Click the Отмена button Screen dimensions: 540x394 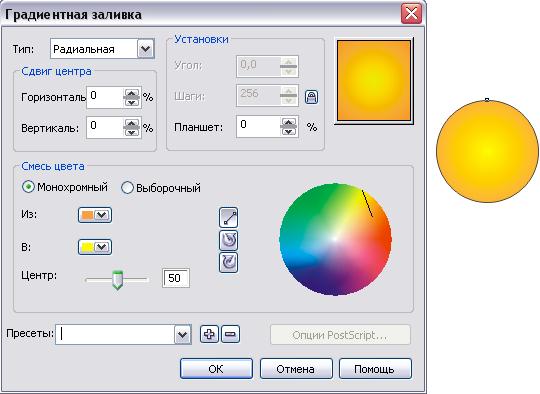click(x=295, y=369)
